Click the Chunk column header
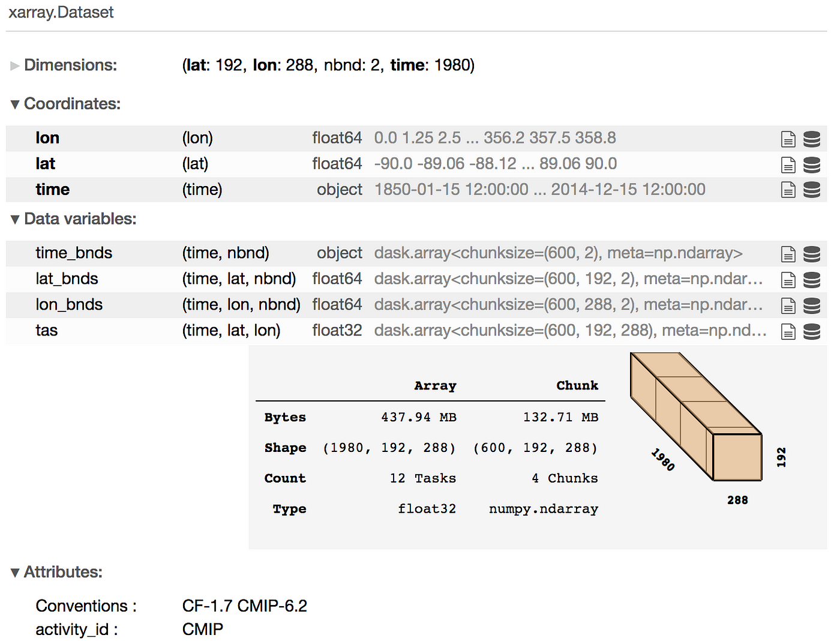840x641 pixels. (x=577, y=386)
